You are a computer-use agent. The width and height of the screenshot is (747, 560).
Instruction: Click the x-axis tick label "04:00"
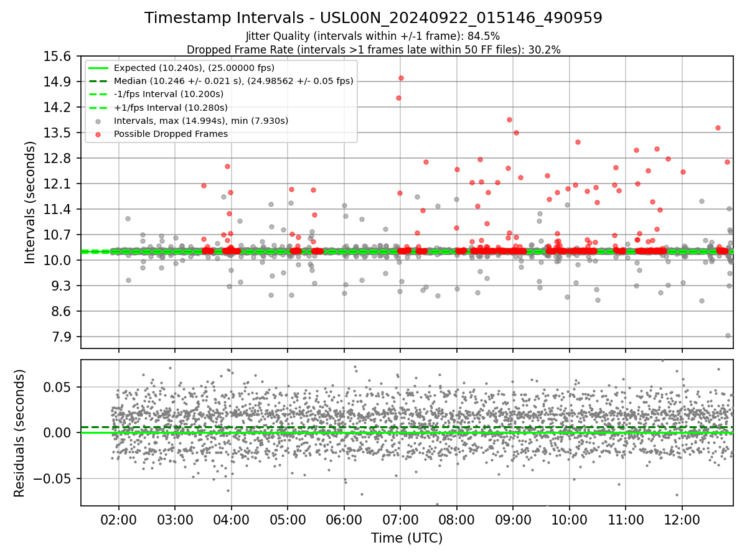pos(232,520)
